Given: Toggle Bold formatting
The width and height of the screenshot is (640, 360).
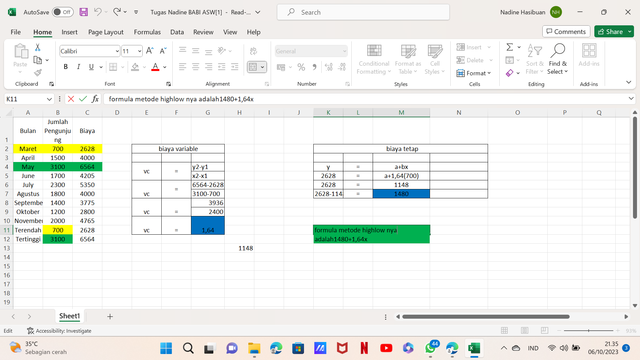Looking at the screenshot, I should coord(65,67).
